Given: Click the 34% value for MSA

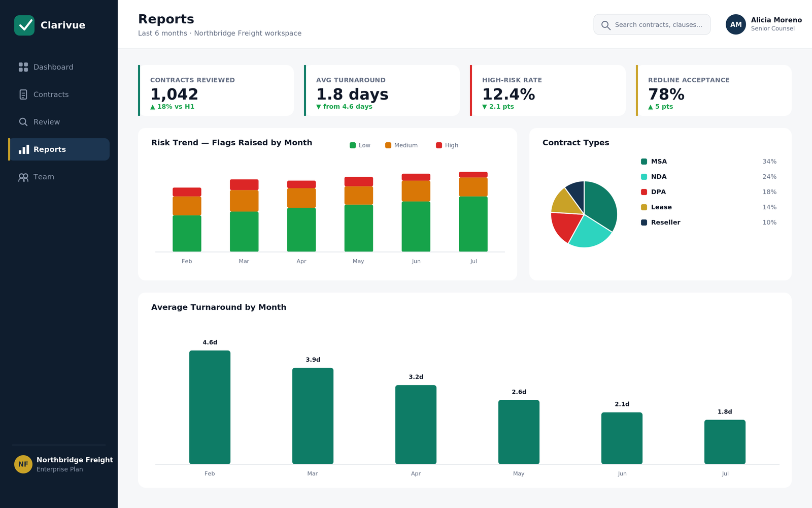Looking at the screenshot, I should 769,162.
